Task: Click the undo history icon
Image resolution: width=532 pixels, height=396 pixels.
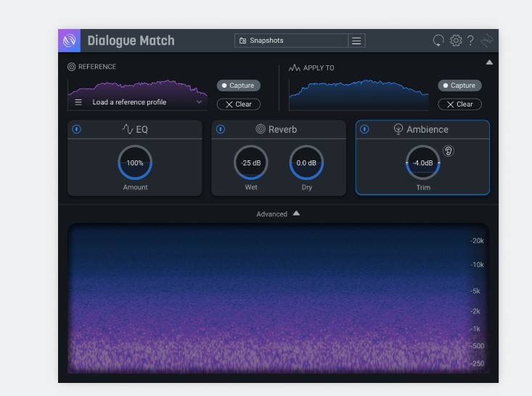Action: pos(438,41)
